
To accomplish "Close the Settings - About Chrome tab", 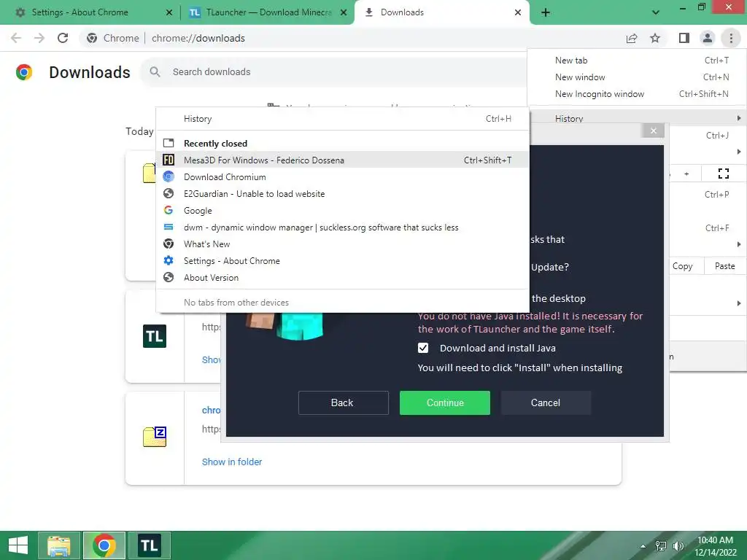I will tap(169, 12).
